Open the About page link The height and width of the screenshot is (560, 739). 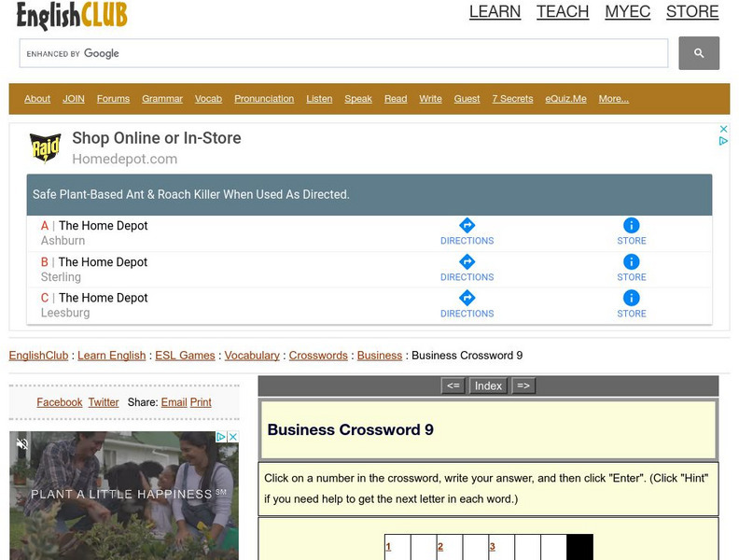(x=37, y=99)
